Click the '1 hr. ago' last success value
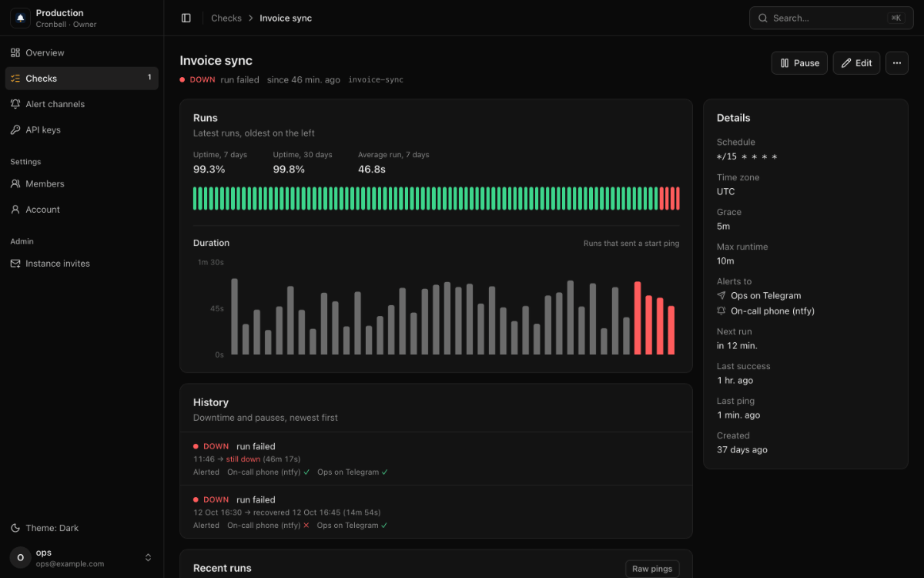Viewport: 924px width, 578px height. coord(735,380)
